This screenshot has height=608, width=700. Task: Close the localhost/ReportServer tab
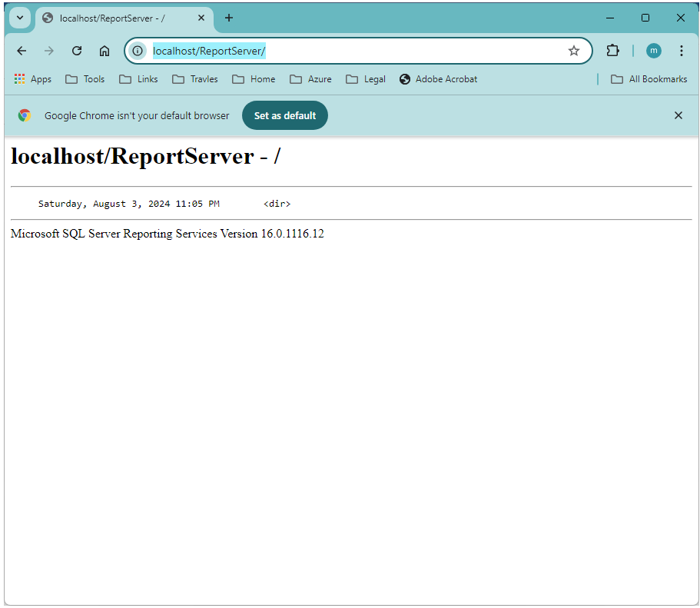[201, 18]
